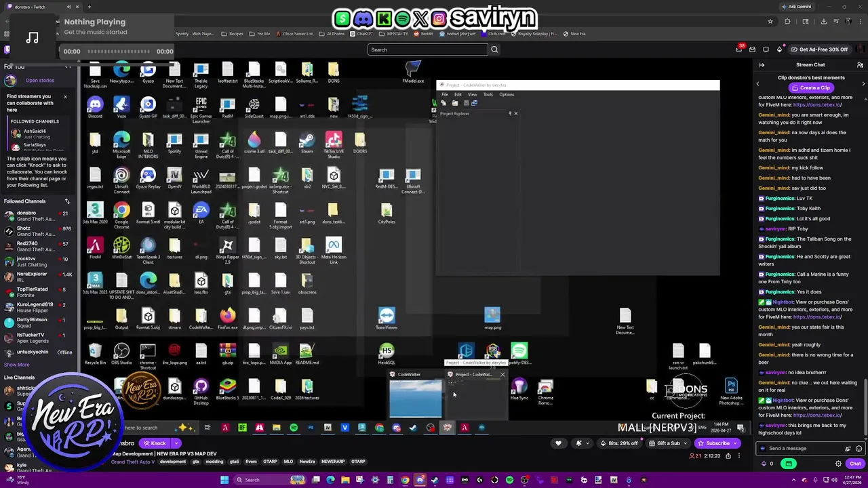Click the Show More link in sidebar
The image size is (868, 488).
[16, 365]
